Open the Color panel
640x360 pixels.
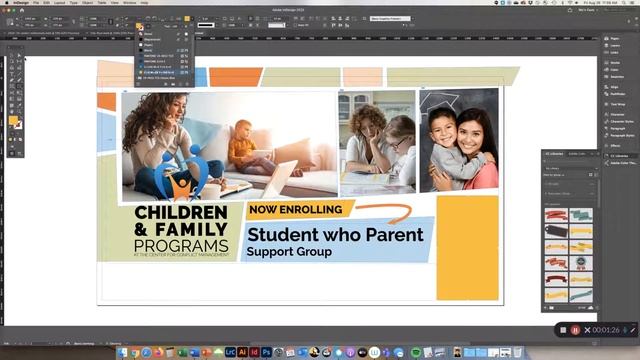click(614, 69)
